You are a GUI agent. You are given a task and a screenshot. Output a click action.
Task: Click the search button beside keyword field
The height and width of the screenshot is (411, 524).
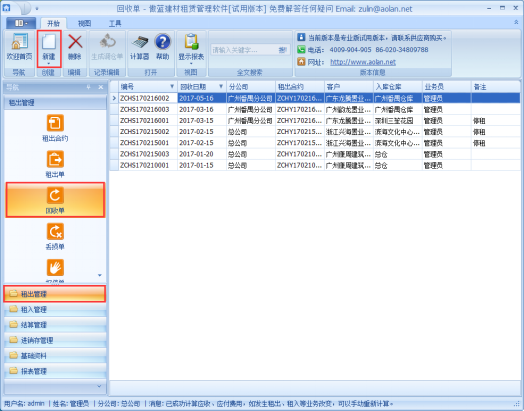(283, 50)
